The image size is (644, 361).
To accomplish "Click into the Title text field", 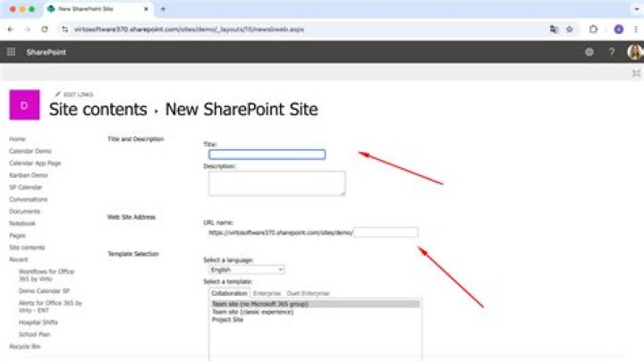I will pyautogui.click(x=267, y=155).
